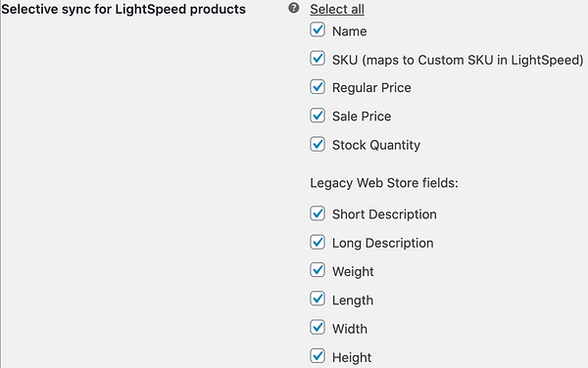Click the SKU maps to Custom SKU label
The height and width of the screenshot is (368, 588).
pos(458,60)
